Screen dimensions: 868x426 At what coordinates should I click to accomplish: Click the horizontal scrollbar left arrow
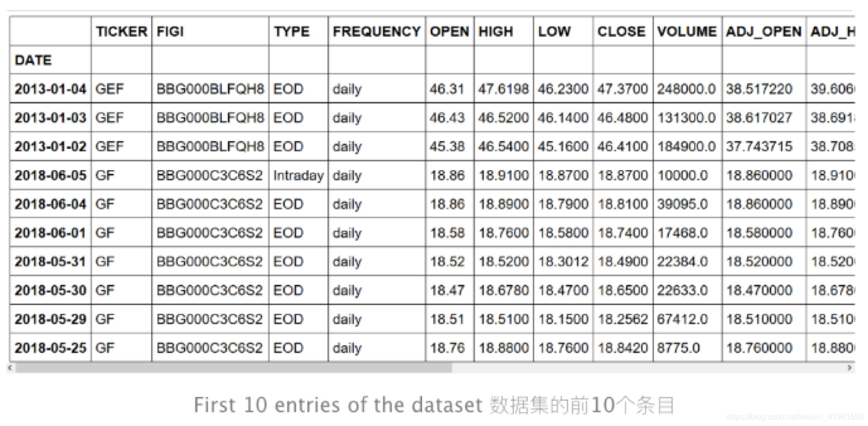click(10, 368)
